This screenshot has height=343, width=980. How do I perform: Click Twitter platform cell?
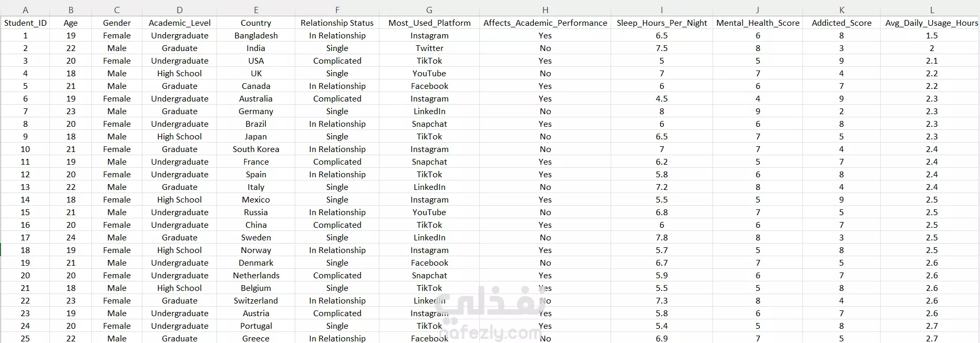point(429,48)
